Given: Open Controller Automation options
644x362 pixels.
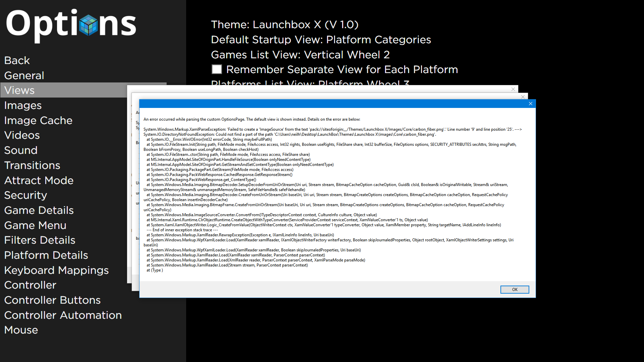Looking at the screenshot, I should point(63,315).
